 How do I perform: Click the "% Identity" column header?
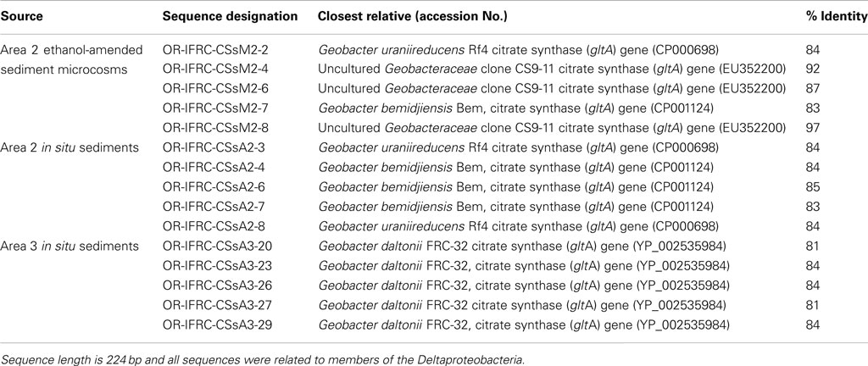(x=830, y=16)
